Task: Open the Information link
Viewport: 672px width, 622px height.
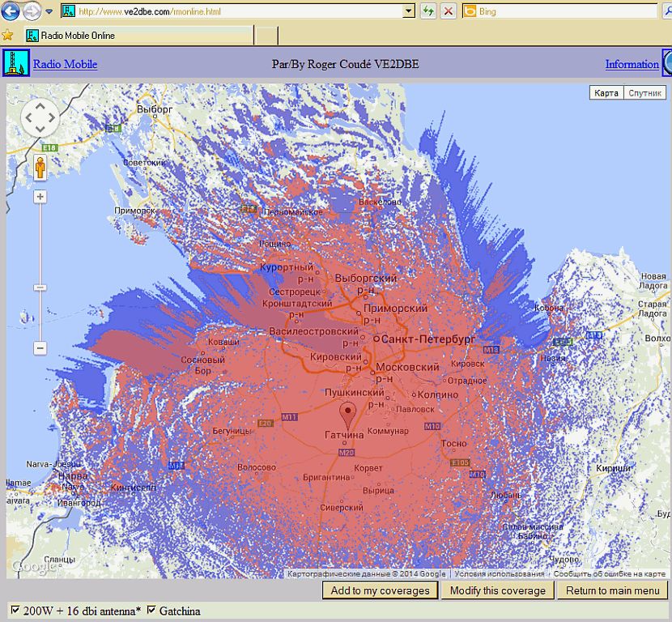Action: [632, 64]
